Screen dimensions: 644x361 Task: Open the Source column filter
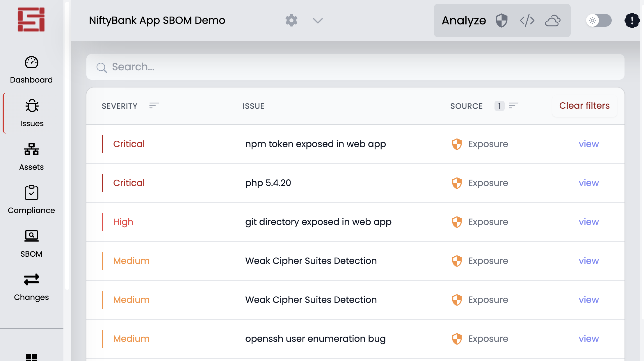tap(513, 106)
